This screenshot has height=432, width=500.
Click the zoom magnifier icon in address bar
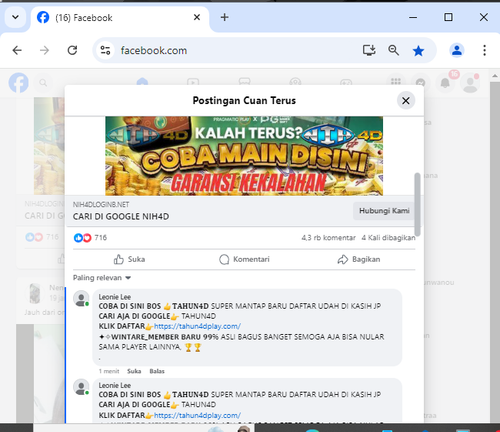click(x=393, y=50)
